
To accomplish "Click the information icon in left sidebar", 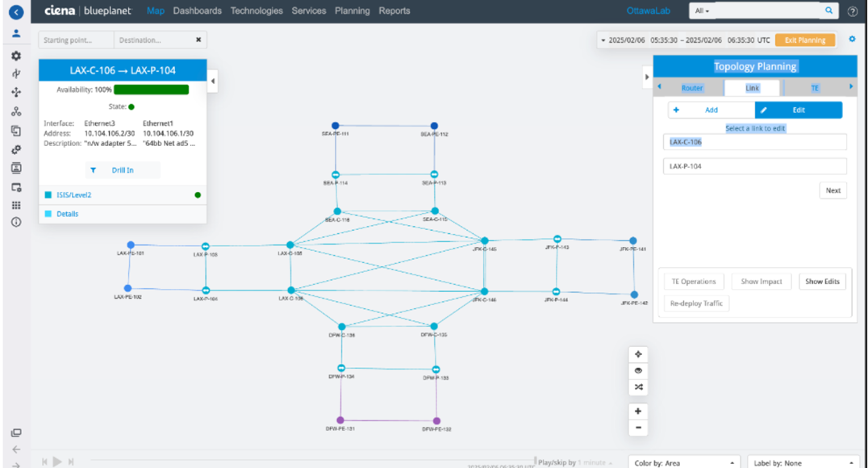I will [16, 222].
